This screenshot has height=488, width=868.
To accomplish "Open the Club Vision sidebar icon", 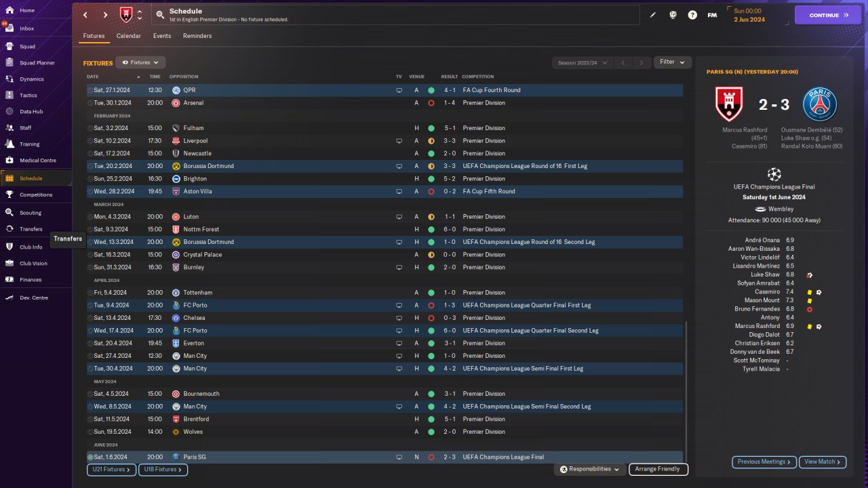I will coord(9,263).
